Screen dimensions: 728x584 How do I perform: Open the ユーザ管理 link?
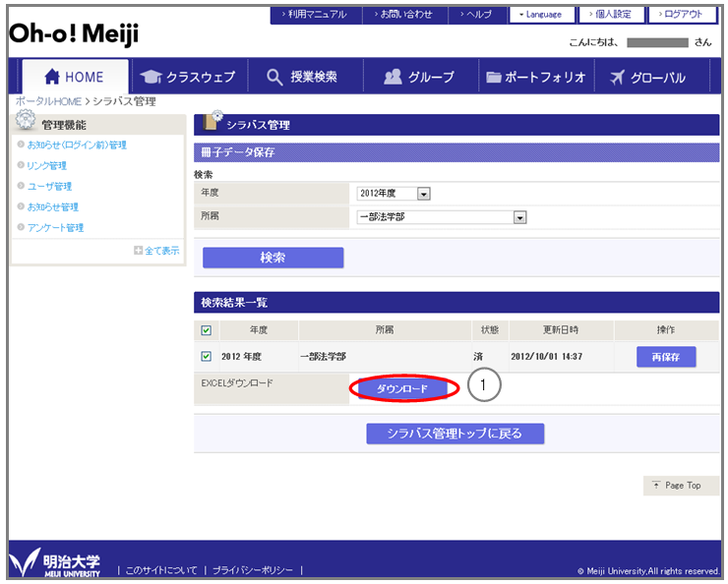pyautogui.click(x=49, y=187)
